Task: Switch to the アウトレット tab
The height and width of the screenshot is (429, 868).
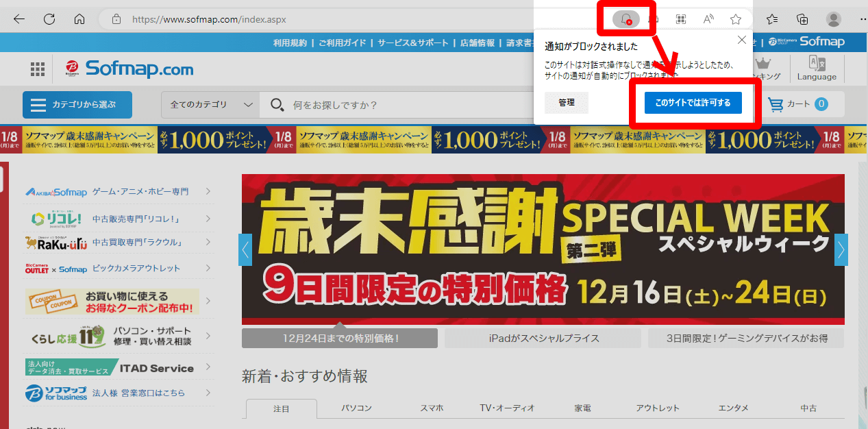Action: point(658,408)
